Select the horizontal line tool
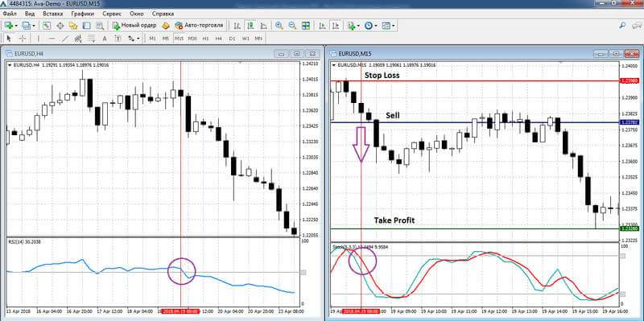The width and height of the screenshot is (644, 321). point(52,38)
